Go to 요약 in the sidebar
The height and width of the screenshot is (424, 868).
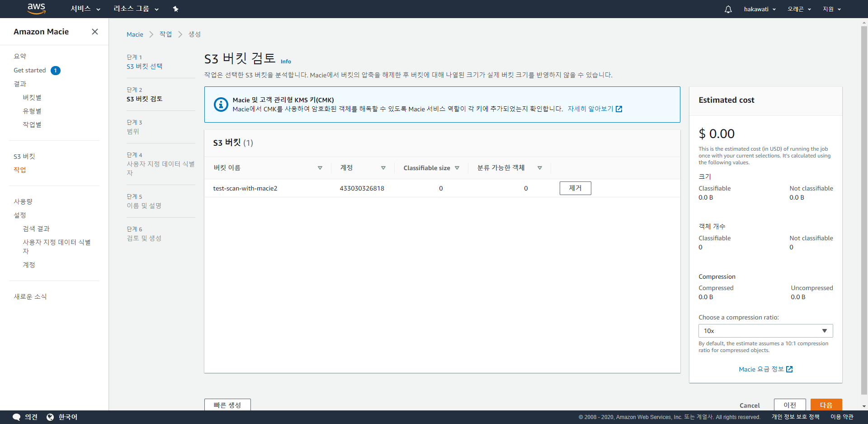[x=20, y=57]
